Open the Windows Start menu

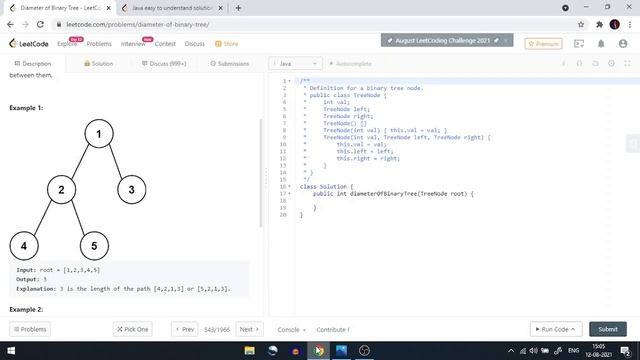[x=11, y=351]
